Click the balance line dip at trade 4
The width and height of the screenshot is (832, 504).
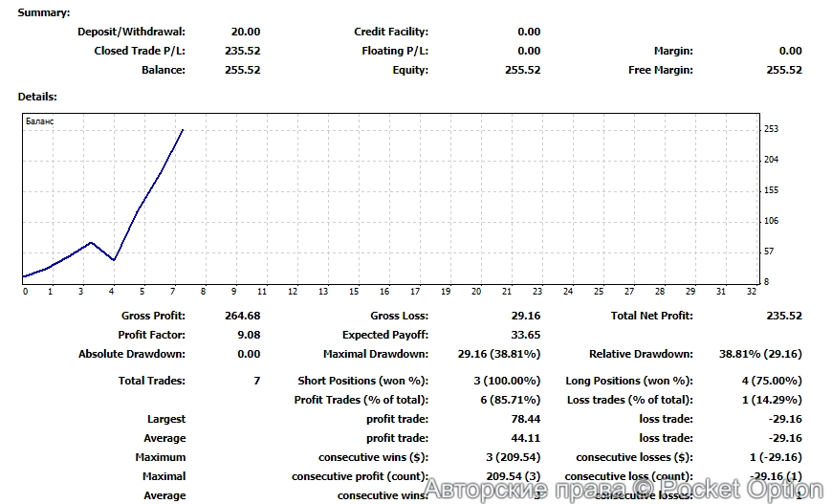[114, 260]
